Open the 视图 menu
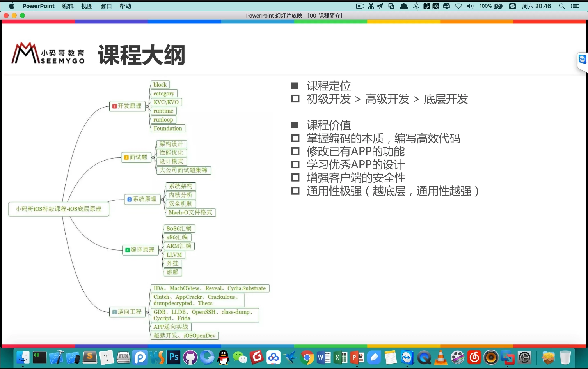 pos(87,6)
